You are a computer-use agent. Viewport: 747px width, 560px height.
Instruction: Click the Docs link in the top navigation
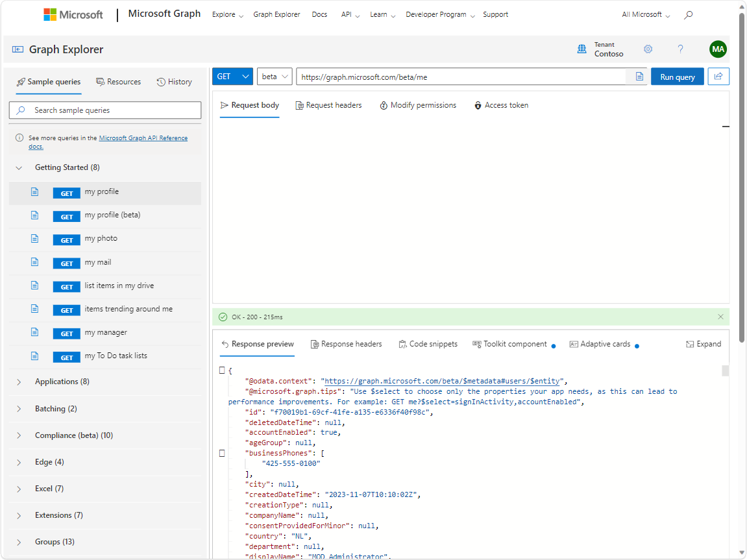(320, 15)
